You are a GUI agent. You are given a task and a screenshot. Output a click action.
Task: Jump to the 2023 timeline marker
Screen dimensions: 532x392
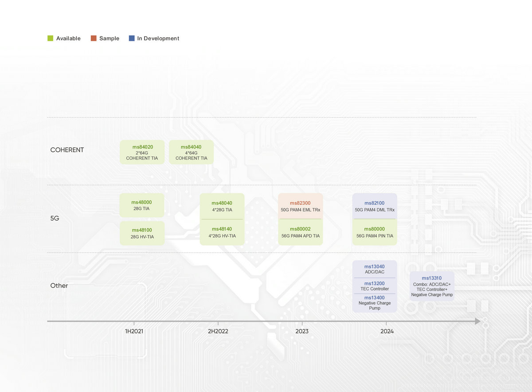tap(302, 331)
